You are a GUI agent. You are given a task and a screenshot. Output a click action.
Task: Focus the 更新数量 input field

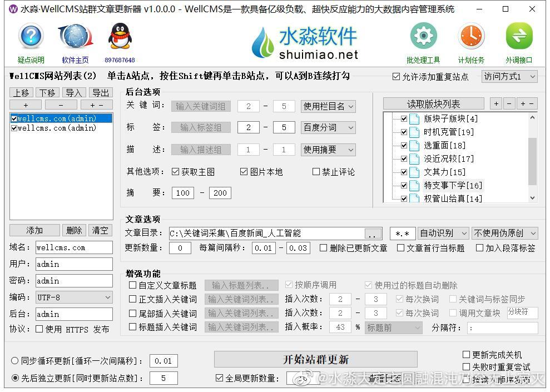[180, 248]
